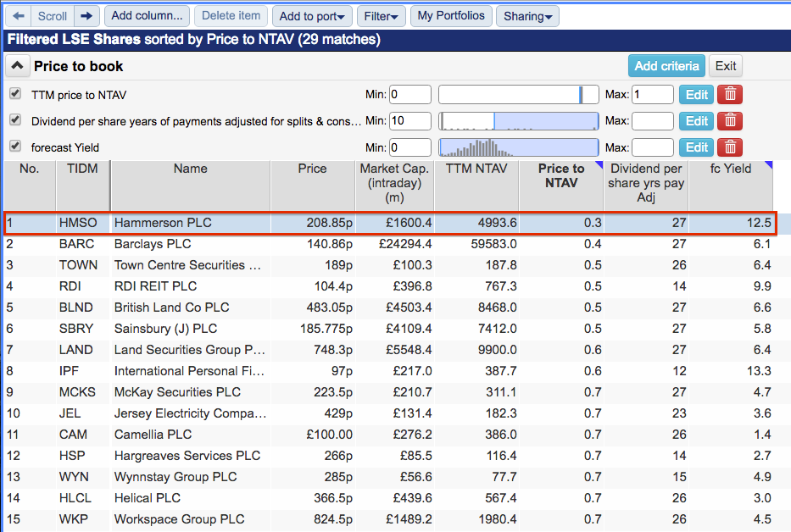Image resolution: width=791 pixels, height=532 pixels.
Task: Select the Hammerson PLC row
Action: (390, 223)
